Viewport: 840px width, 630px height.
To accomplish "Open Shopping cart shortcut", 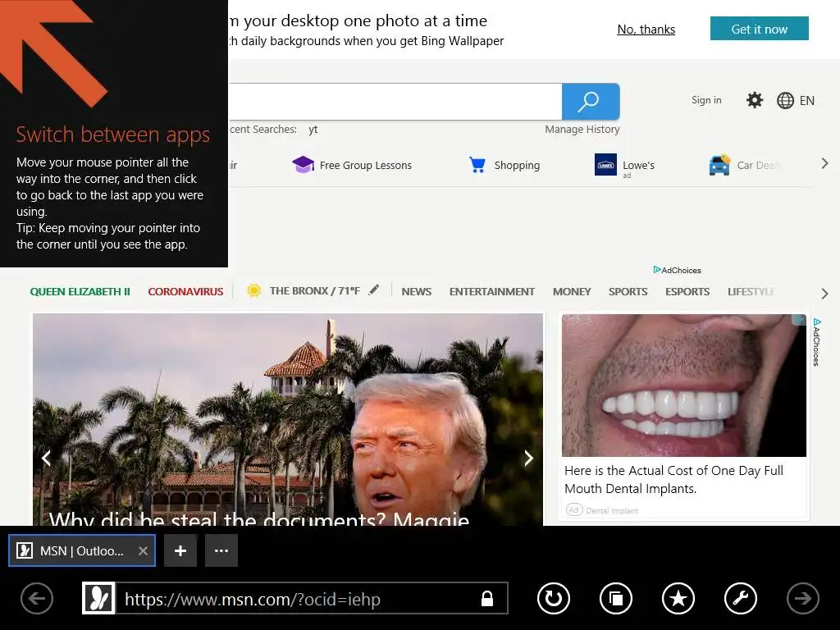I will point(504,165).
